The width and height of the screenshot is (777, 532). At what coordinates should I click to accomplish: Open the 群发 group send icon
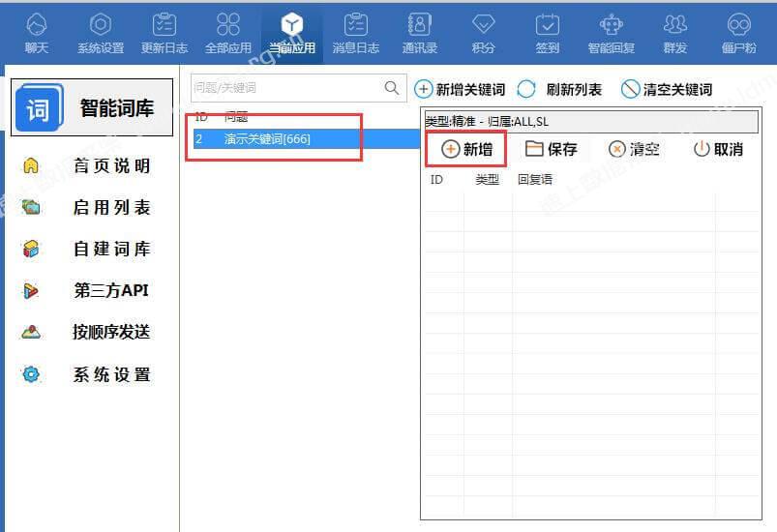675,33
